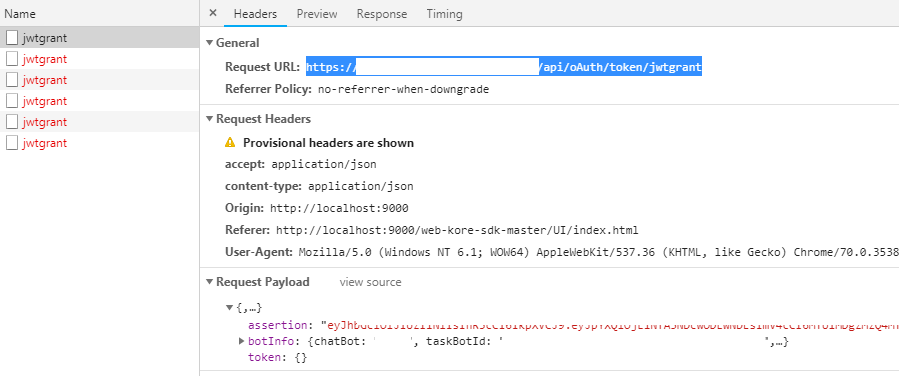Click the accept header value application/json

tap(324, 164)
